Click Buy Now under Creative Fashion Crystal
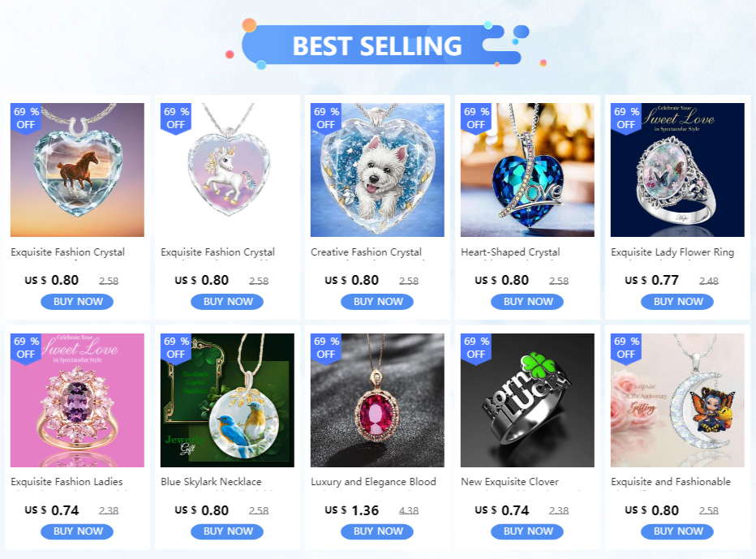The width and height of the screenshot is (756, 559). [x=377, y=302]
